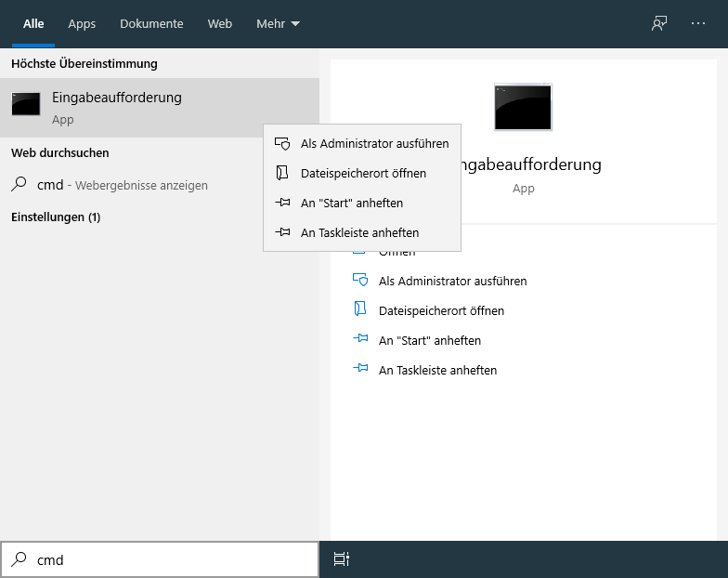The height and width of the screenshot is (578, 728).
Task: Select the Web search tab
Action: point(219,24)
